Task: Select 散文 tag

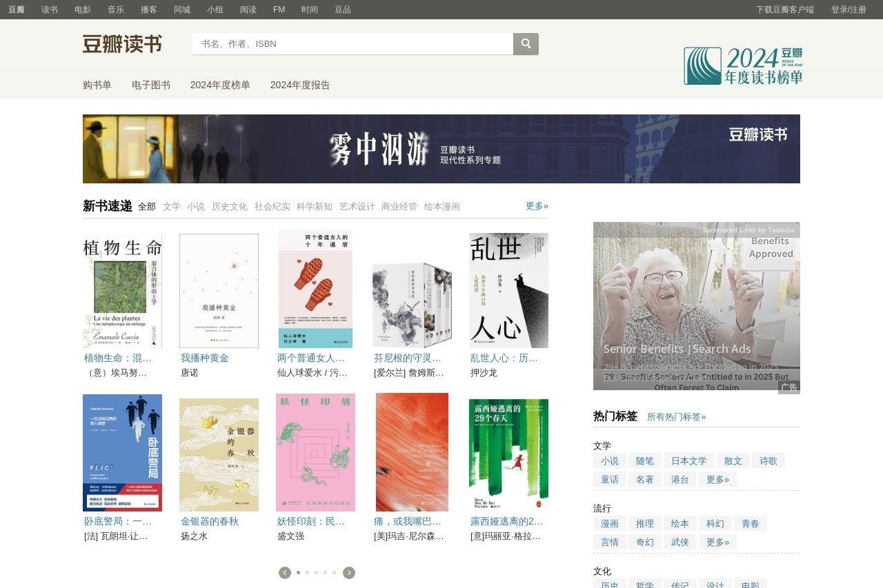Action: click(x=733, y=460)
